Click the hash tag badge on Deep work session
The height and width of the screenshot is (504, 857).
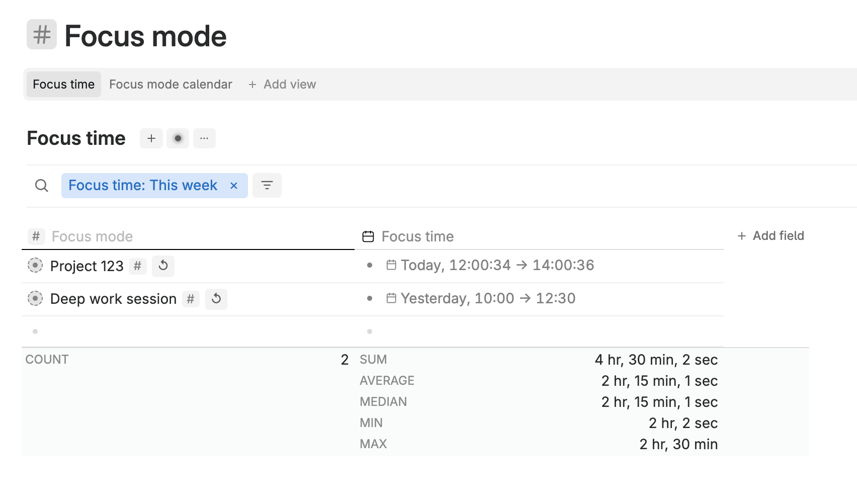[x=191, y=299]
